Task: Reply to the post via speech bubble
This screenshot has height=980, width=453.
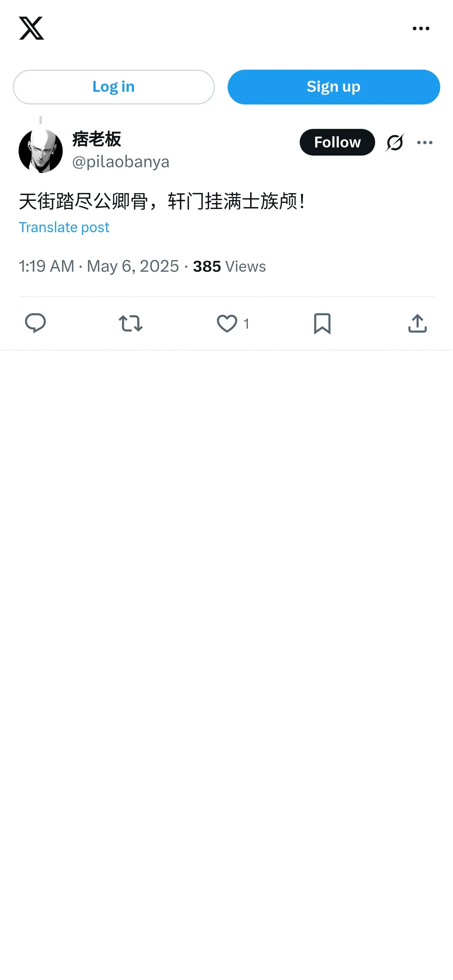Action: coord(35,323)
